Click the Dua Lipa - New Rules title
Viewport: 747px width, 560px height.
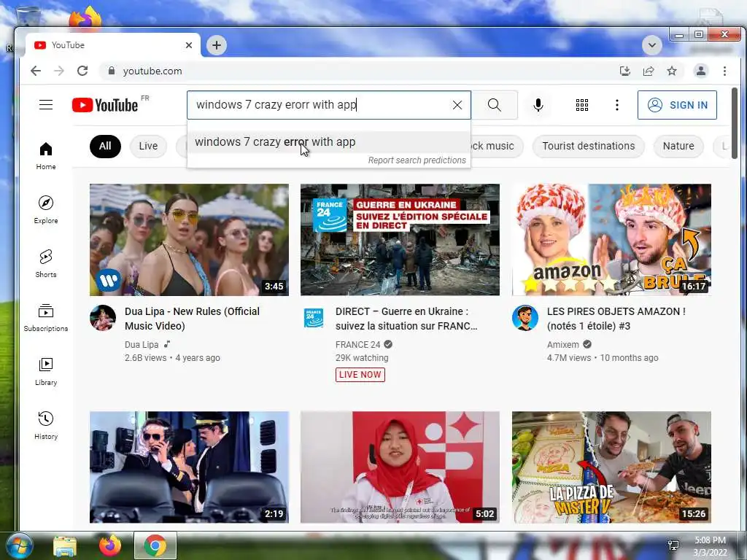(192, 319)
